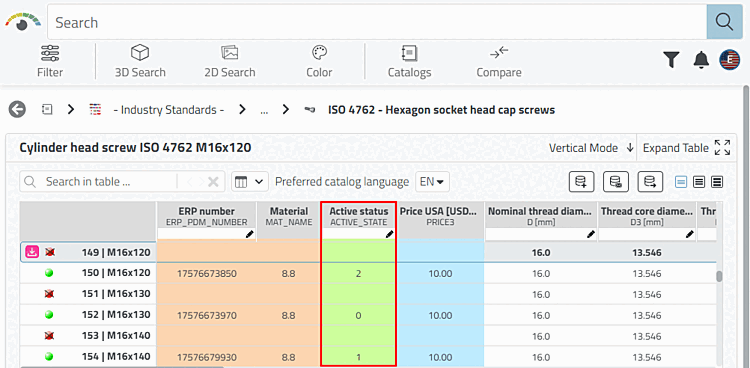Click the pink download icon in row 149

coord(32,252)
